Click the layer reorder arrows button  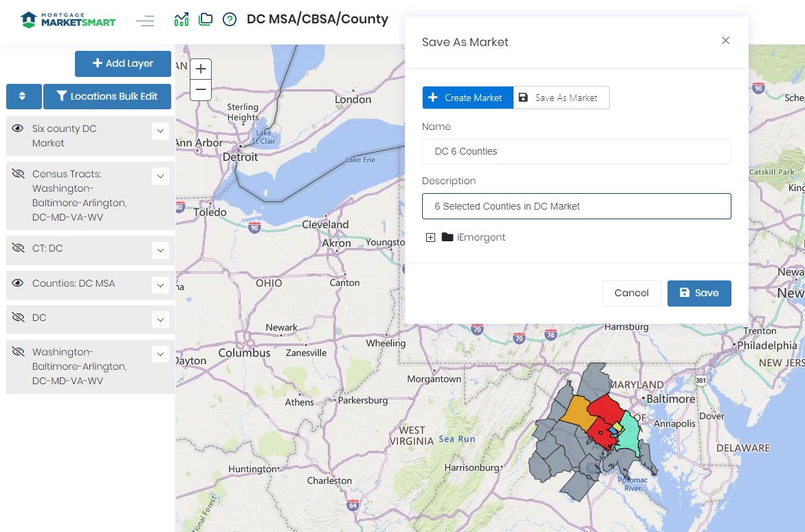(23, 96)
